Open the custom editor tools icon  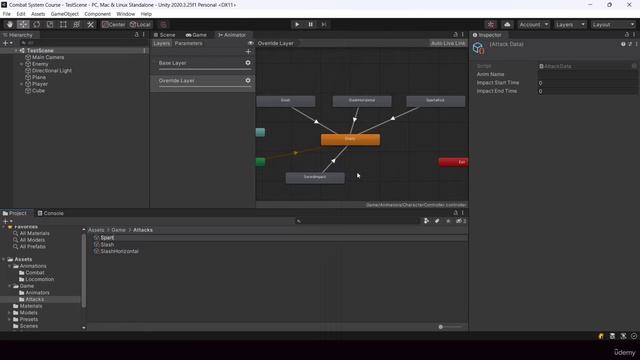pos(91,24)
